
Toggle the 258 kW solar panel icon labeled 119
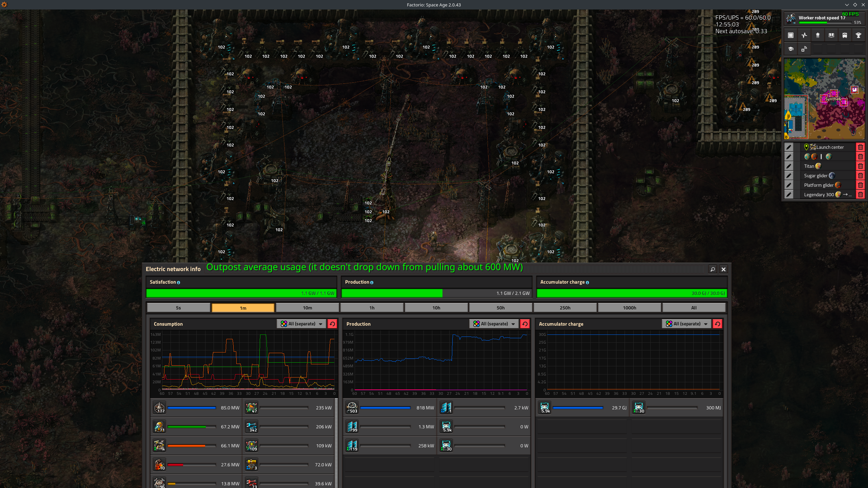[x=352, y=446]
